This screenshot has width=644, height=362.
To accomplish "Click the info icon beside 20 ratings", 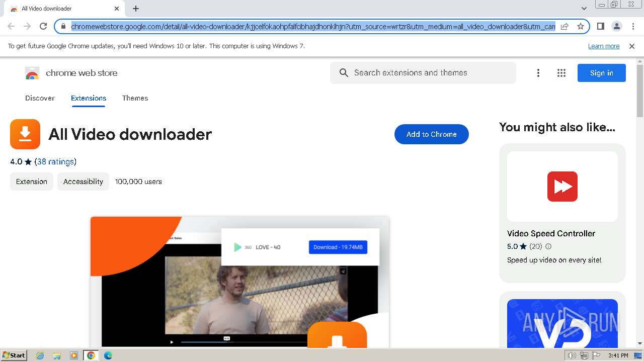I will coord(548,246).
